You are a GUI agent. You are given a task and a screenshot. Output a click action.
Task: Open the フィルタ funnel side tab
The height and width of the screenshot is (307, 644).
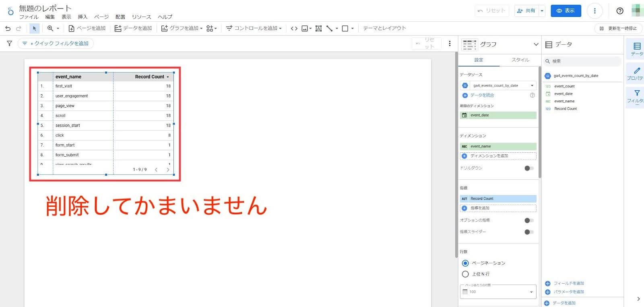pyautogui.click(x=637, y=97)
